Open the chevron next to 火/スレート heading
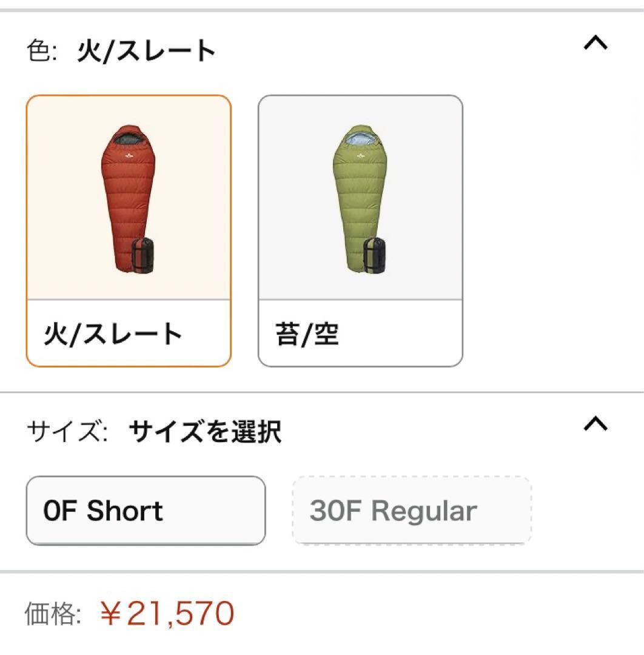The image size is (644, 655). [x=597, y=42]
